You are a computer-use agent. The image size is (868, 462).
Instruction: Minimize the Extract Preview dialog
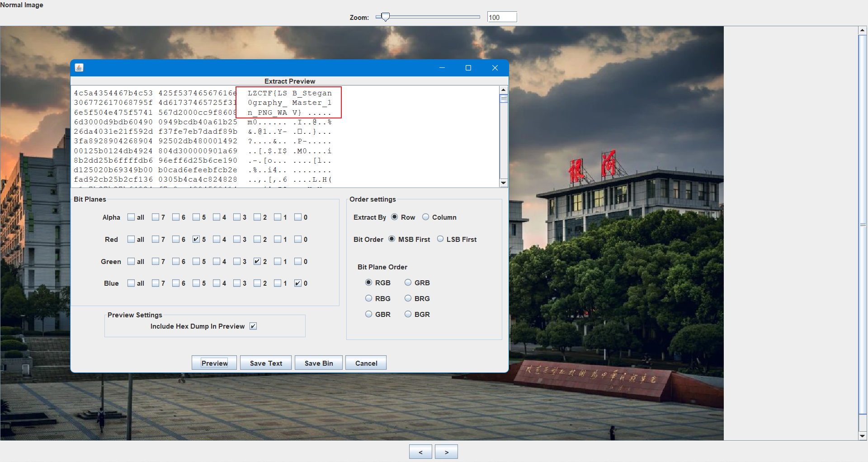pos(442,68)
